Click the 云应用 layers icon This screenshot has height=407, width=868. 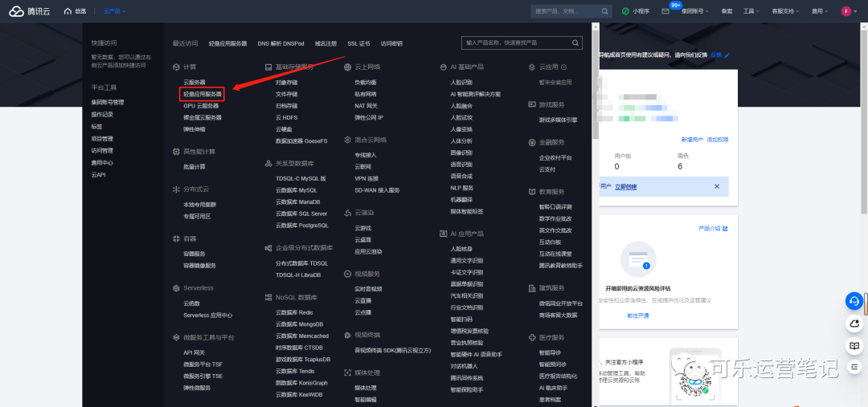(x=532, y=67)
